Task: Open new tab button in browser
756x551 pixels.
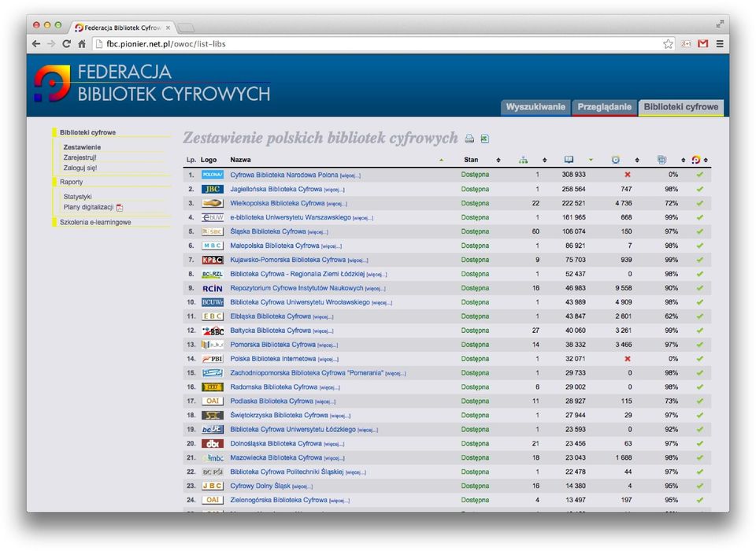Action: pos(186,28)
